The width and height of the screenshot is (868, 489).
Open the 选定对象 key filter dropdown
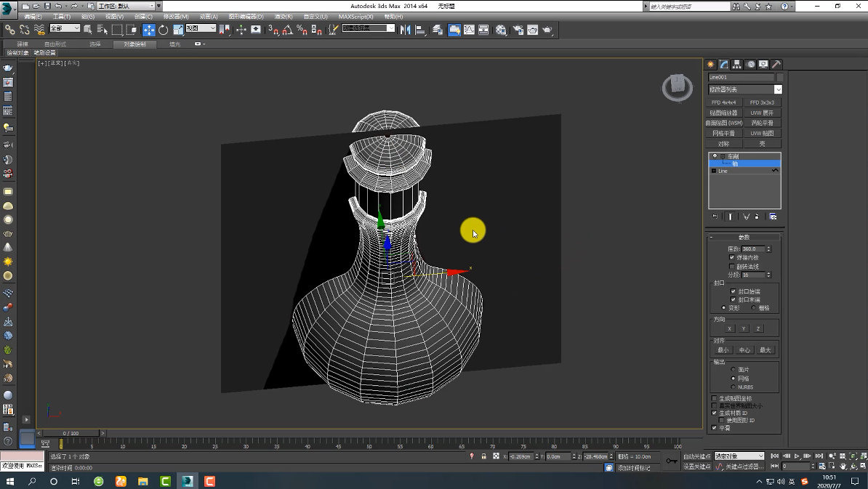click(739, 456)
